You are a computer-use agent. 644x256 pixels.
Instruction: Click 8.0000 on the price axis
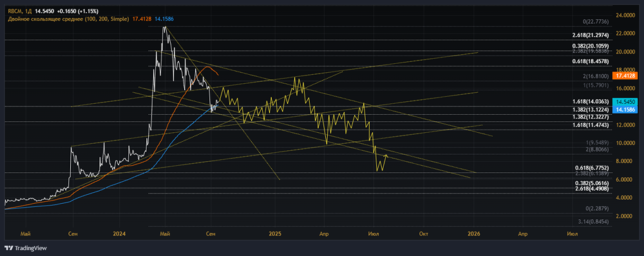pyautogui.click(x=623, y=161)
